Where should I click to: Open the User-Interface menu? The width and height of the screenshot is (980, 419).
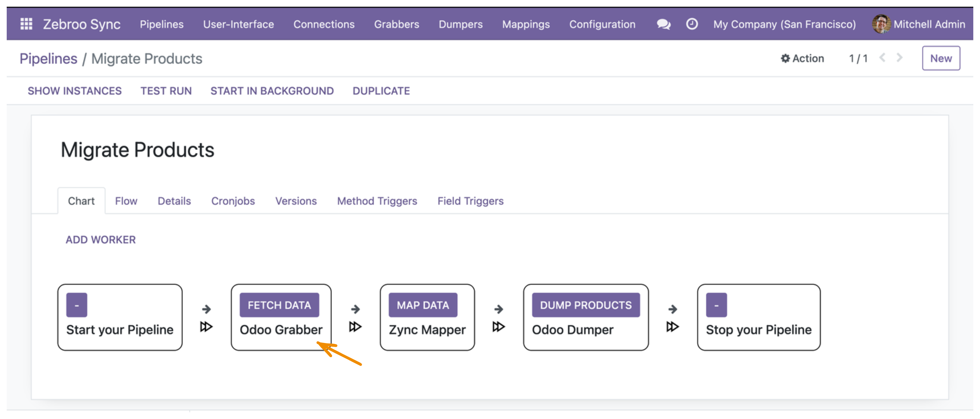pos(239,24)
